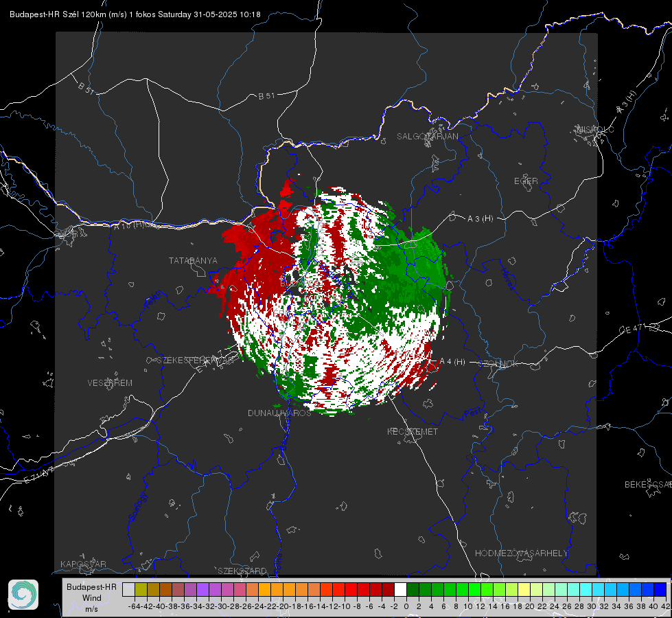Image resolution: width=672 pixels, height=618 pixels.
Task: Click the TATABÁNYA city label
Action: pyautogui.click(x=193, y=261)
